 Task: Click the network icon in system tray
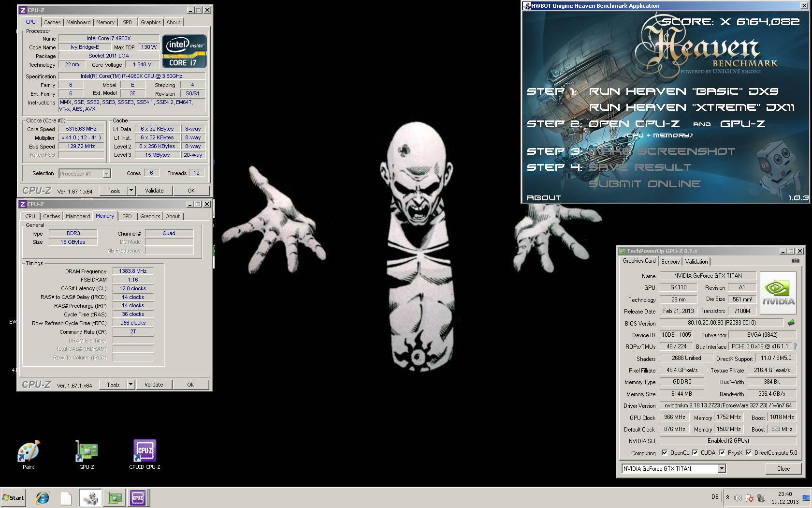[x=761, y=498]
